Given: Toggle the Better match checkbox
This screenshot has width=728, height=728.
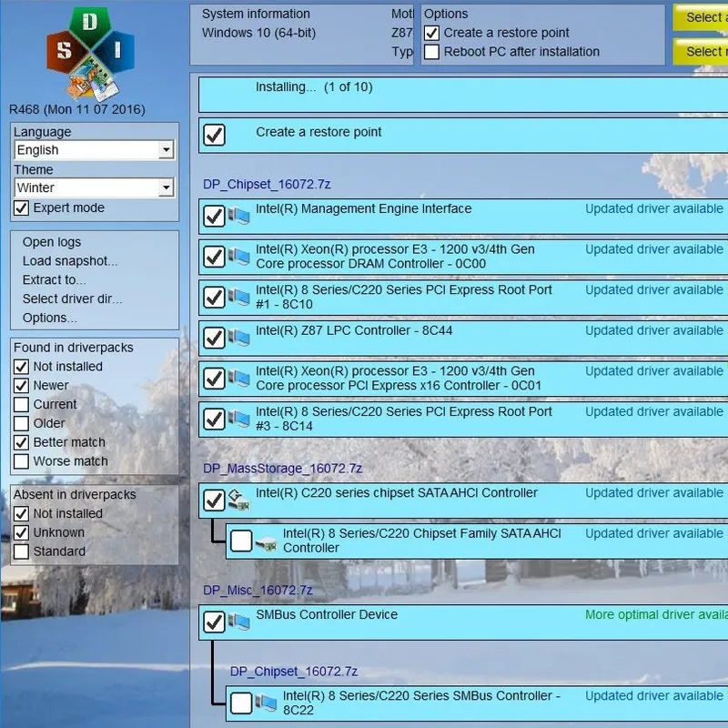Looking at the screenshot, I should coord(21,442).
